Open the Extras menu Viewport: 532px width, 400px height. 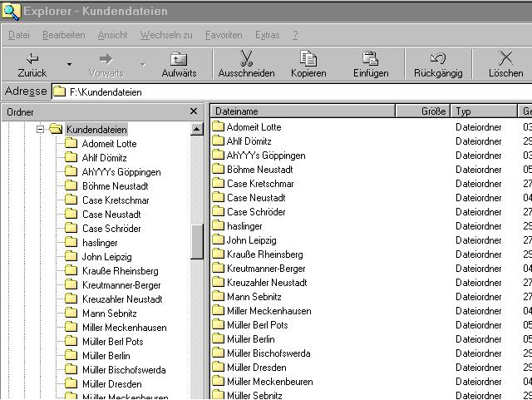point(267,35)
